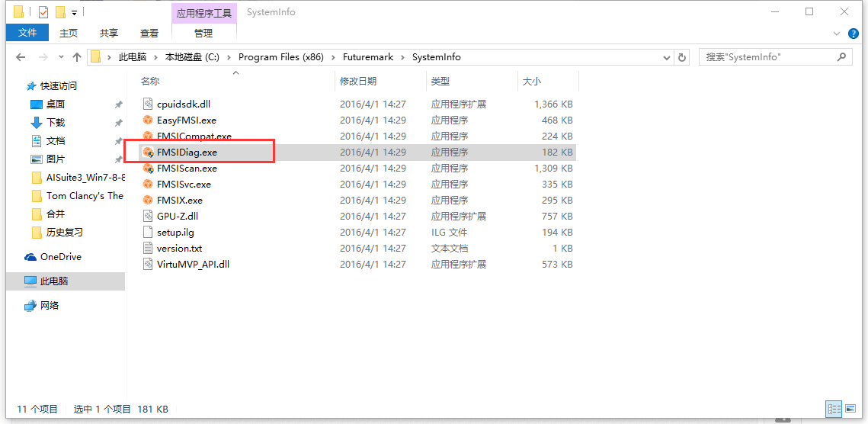The width and height of the screenshot is (868, 424).
Task: Select the FMSICompat.exe application icon
Action: [x=147, y=135]
